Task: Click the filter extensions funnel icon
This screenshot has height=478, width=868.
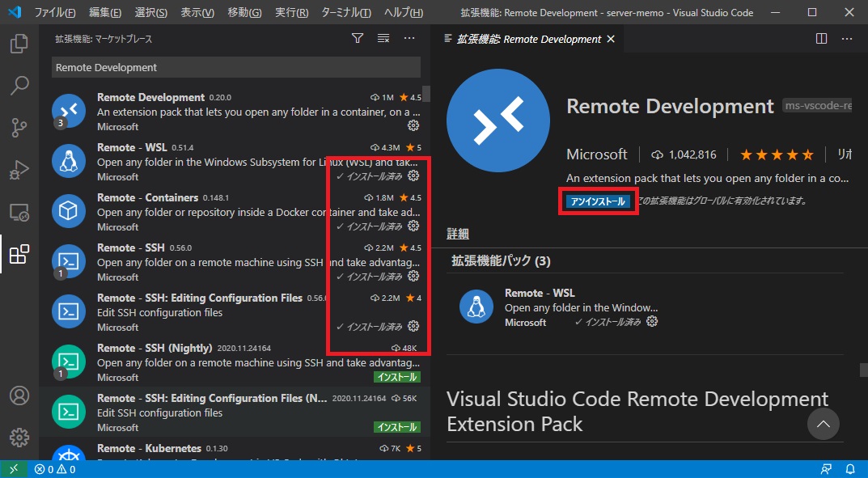Action: click(x=358, y=38)
